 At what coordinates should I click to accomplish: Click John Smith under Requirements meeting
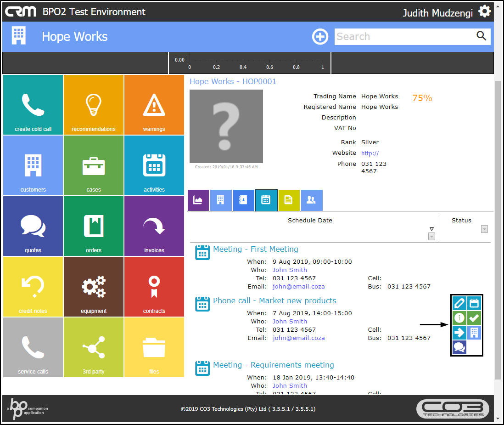(290, 386)
